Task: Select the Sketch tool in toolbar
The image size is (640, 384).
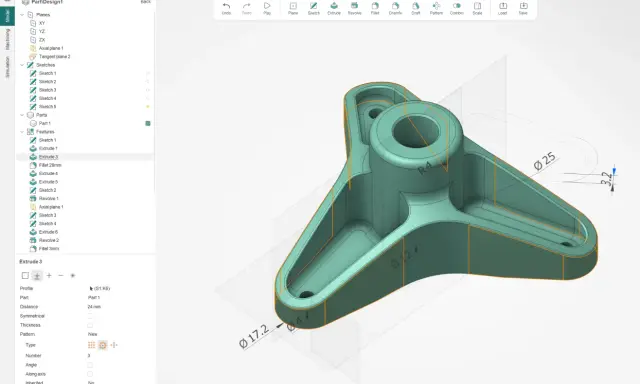Action: pyautogui.click(x=313, y=8)
